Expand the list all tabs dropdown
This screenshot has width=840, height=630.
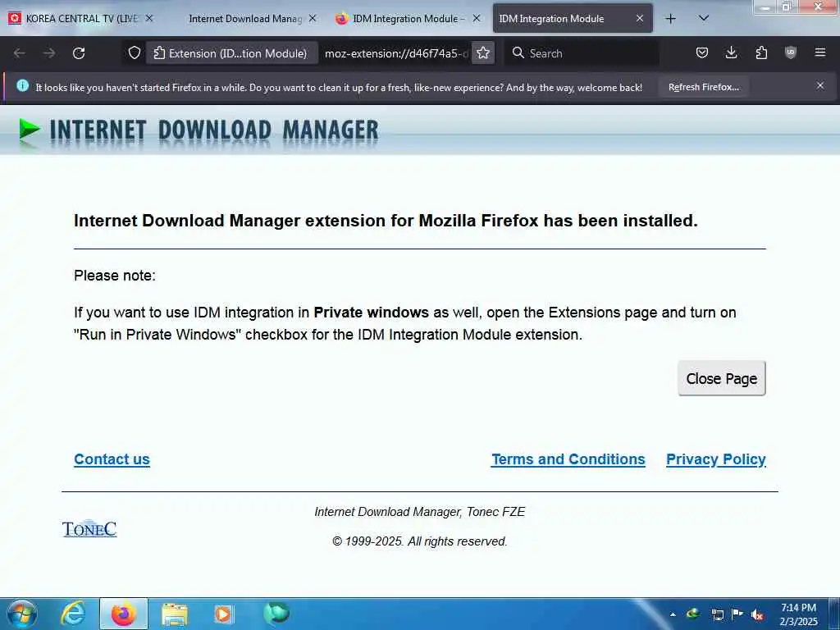(704, 19)
